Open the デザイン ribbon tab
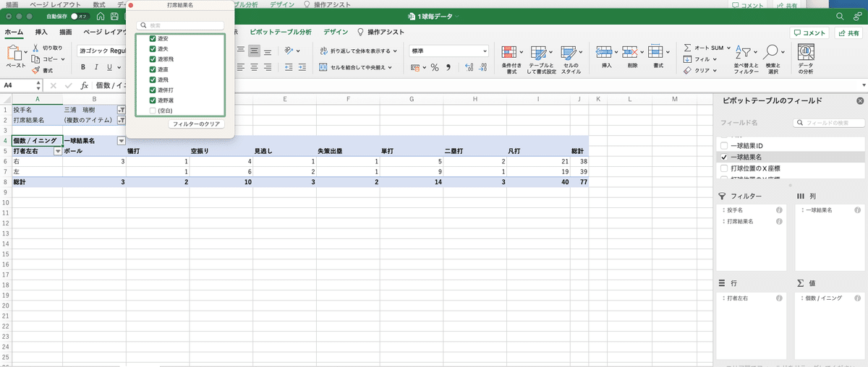The image size is (868, 367). click(x=336, y=32)
